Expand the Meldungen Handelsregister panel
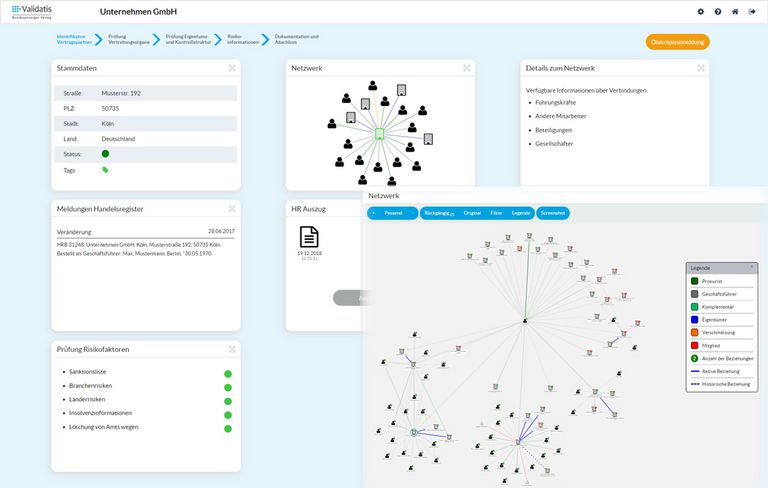Image resolution: width=768 pixels, height=488 pixels. (x=232, y=209)
